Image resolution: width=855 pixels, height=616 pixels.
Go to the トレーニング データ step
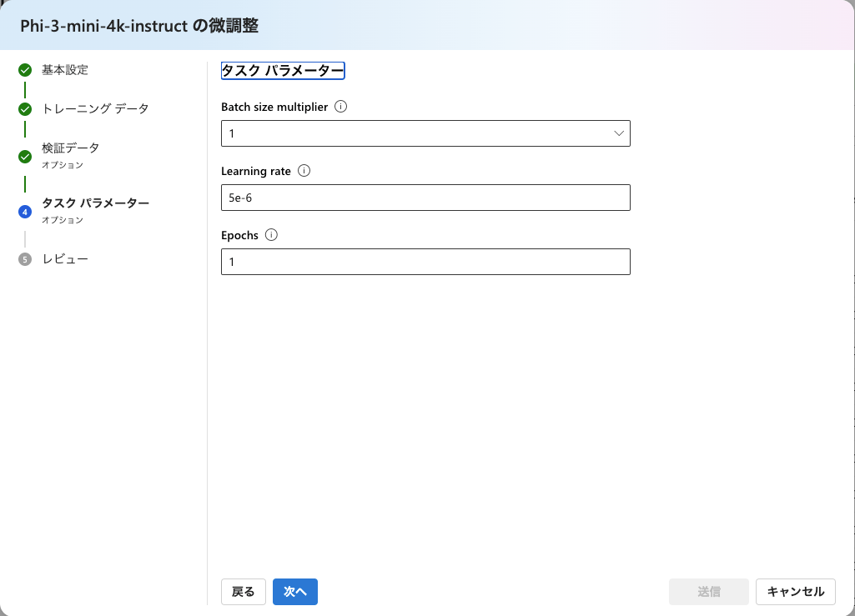(95, 109)
